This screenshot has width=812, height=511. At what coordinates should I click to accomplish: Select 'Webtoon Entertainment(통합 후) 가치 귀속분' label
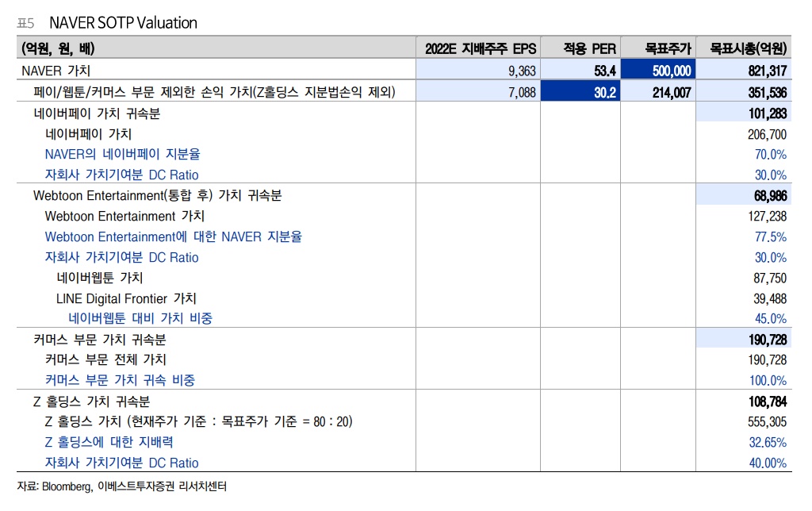tap(158, 195)
